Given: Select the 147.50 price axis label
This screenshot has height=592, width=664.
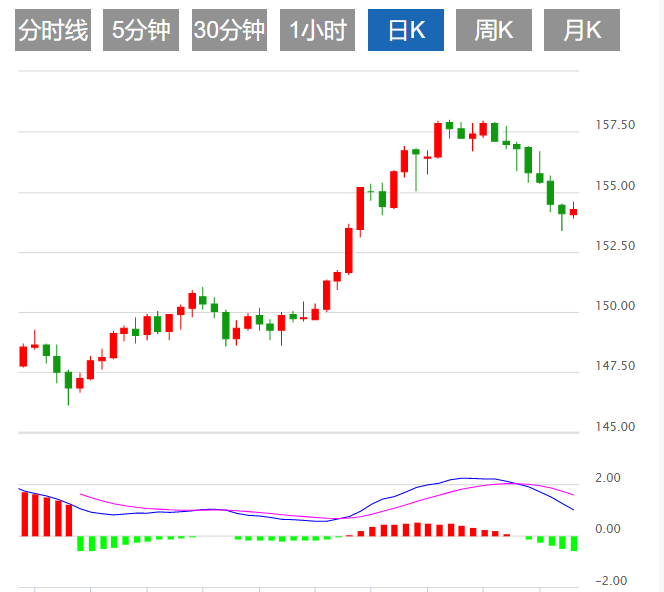Looking at the screenshot, I should pyautogui.click(x=615, y=367).
